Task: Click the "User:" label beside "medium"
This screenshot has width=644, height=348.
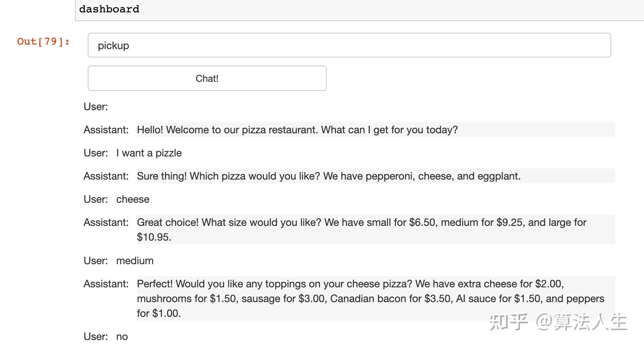Action: pyautogui.click(x=96, y=261)
